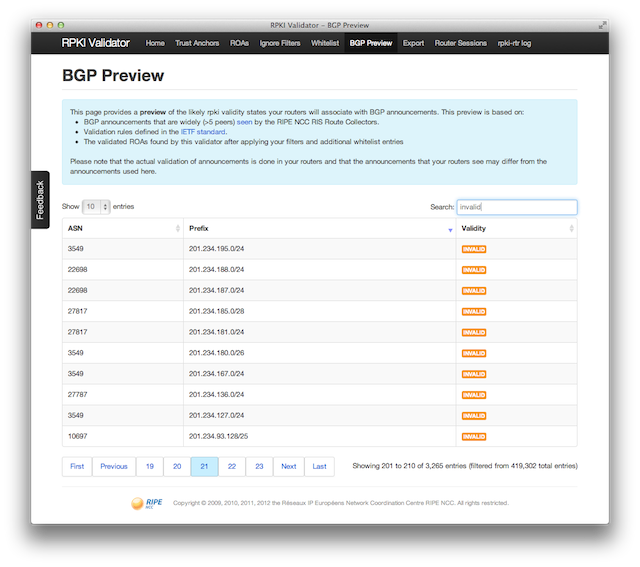Open the Trust Anchors menu item

[197, 44]
